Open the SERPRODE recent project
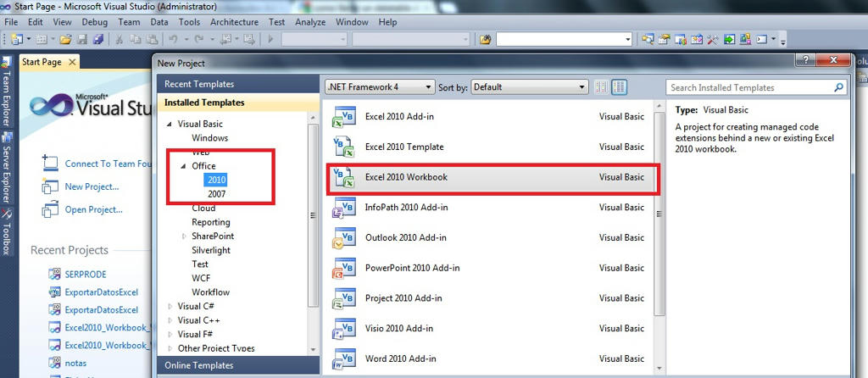868x378 pixels. [86, 275]
